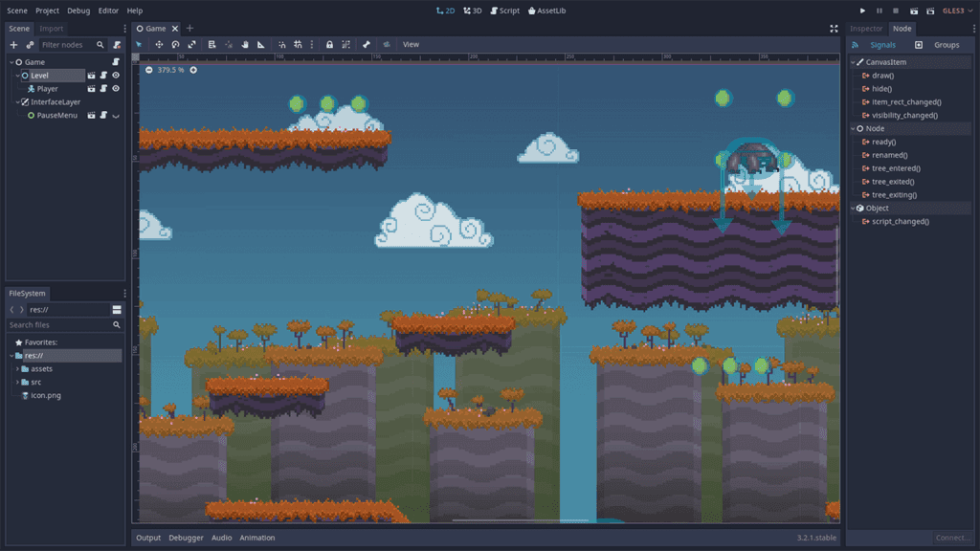The height and width of the screenshot is (551, 980).
Task: Click the Search files field
Action: (64, 325)
